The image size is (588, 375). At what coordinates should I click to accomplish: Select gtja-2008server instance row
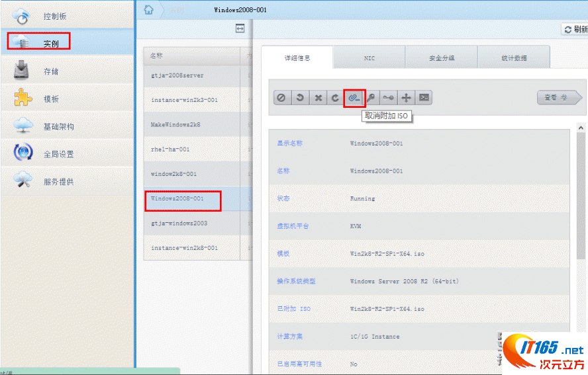(198, 75)
